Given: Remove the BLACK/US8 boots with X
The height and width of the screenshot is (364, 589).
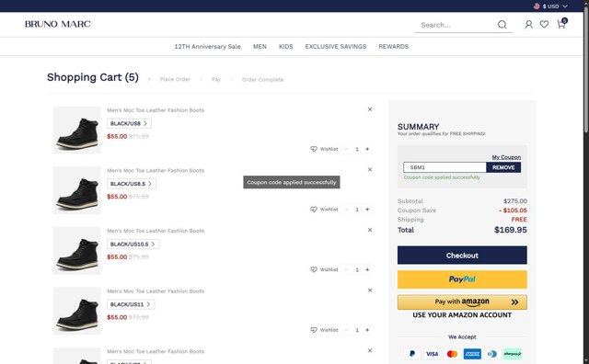Looking at the screenshot, I should pos(370,109).
